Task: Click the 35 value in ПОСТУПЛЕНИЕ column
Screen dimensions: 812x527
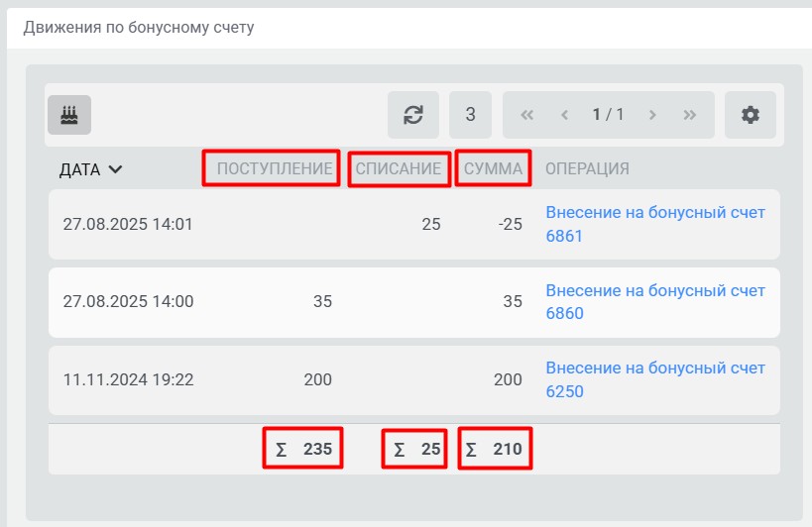Action: 322,301
